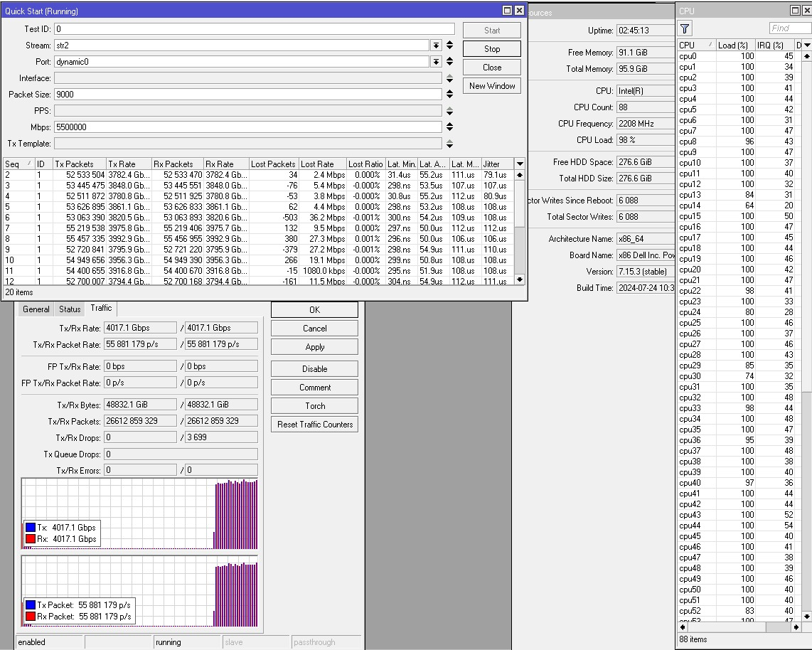Click the CPU list right horizontal scroll arrow
The image size is (812, 650).
click(x=796, y=627)
